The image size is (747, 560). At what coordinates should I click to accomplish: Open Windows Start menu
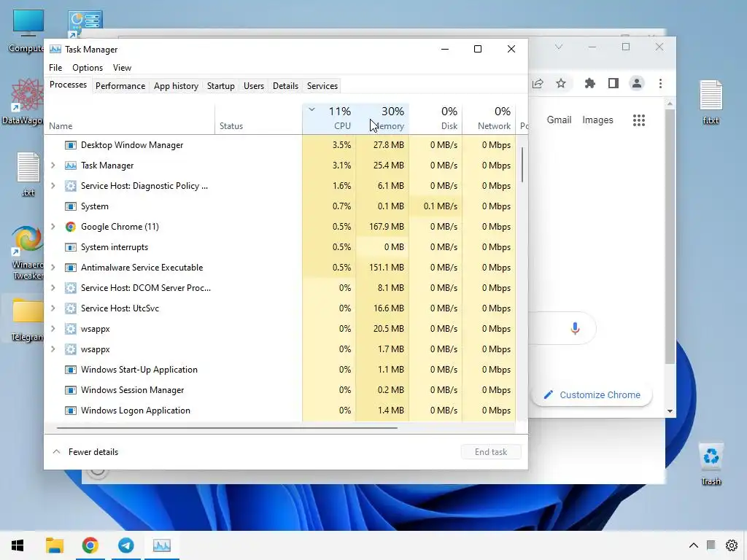point(18,545)
